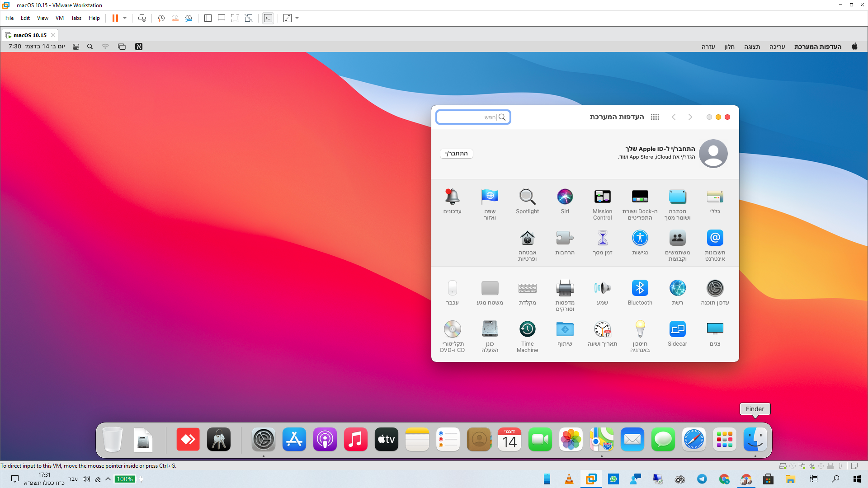The width and height of the screenshot is (868, 488).
Task: Open Screen Time hourglass pane
Action: (602, 243)
